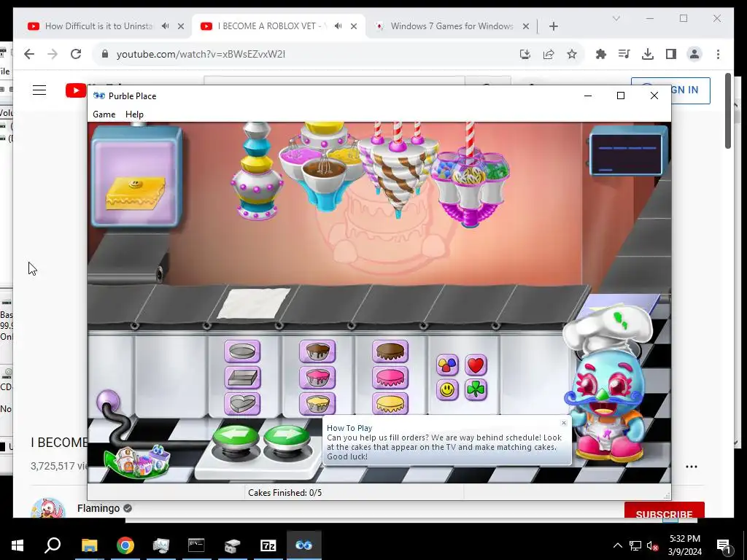Pick the pink icing layer

coord(390,378)
